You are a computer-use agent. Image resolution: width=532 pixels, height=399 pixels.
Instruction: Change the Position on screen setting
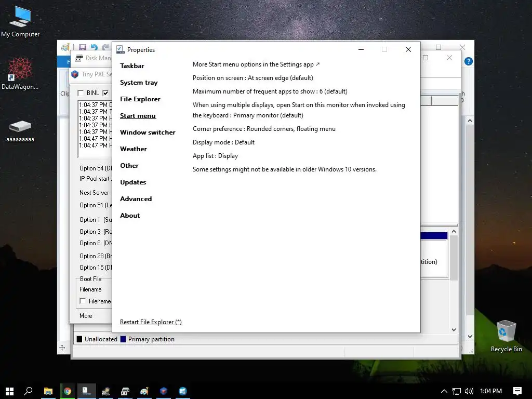(x=253, y=78)
